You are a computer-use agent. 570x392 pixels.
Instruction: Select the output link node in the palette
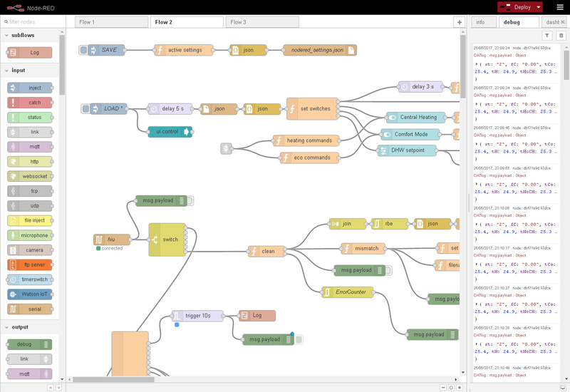point(29,359)
